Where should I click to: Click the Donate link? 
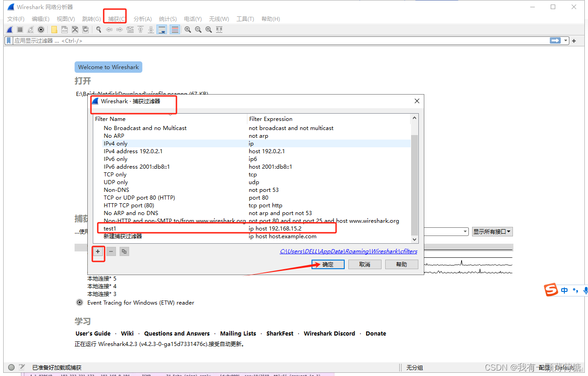(x=376, y=333)
